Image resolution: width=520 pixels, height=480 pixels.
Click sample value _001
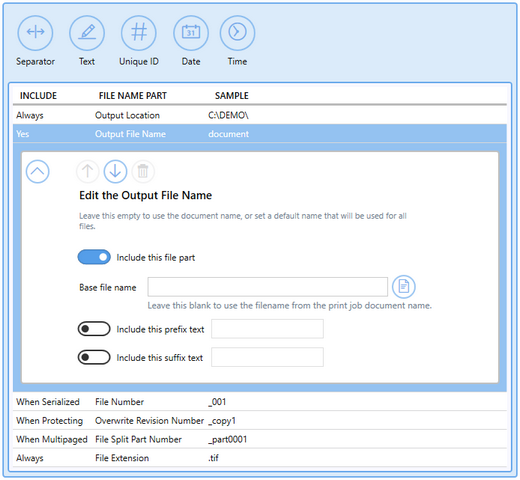217,402
